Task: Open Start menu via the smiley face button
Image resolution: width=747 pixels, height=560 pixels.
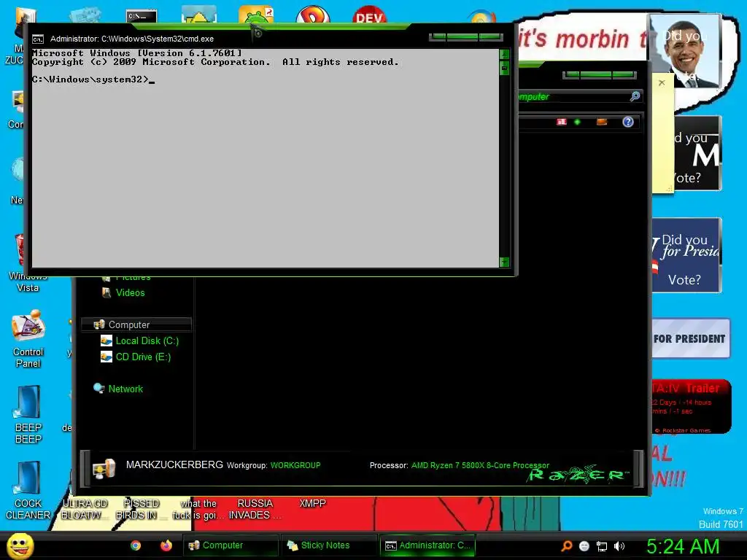Action: point(20,546)
